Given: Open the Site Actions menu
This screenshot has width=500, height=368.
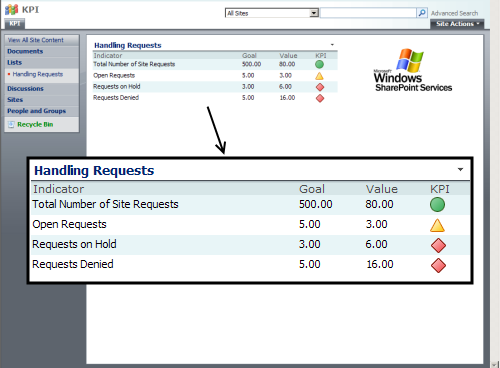Looking at the screenshot, I should 457,24.
